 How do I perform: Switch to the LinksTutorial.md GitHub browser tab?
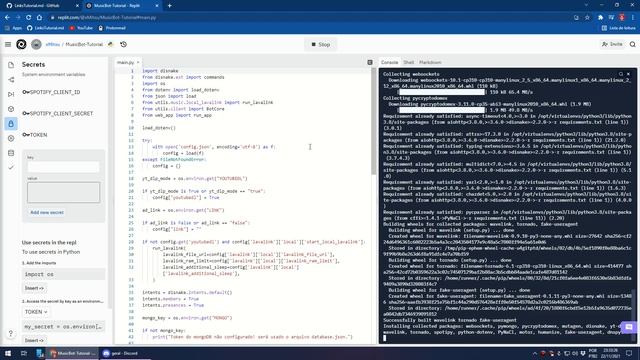point(41,6)
